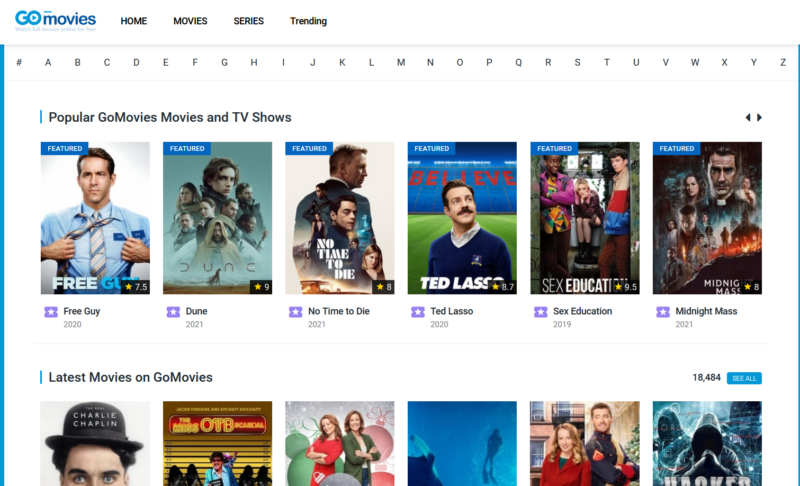Click the Popular GoMovies Movies and TV Shows heading
The width and height of the screenshot is (800, 486).
coord(170,117)
